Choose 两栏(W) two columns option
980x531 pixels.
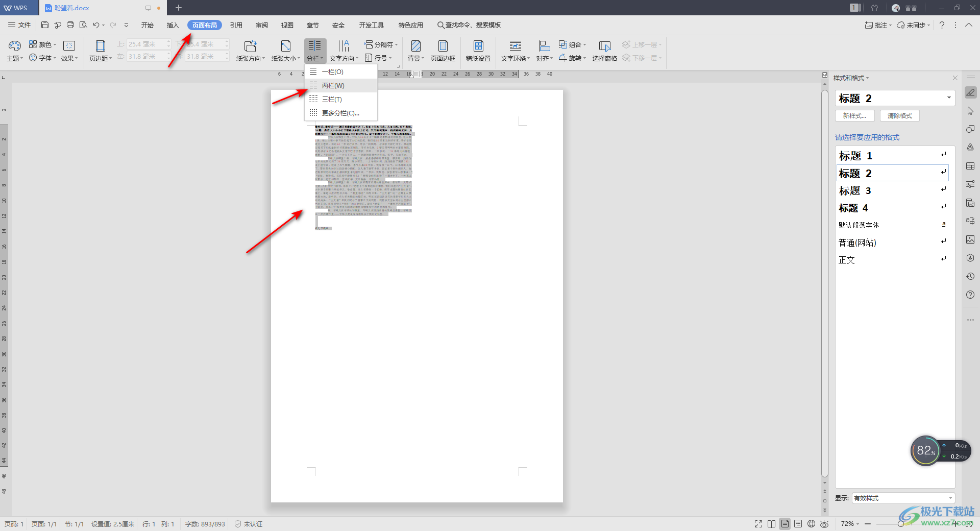(341, 85)
